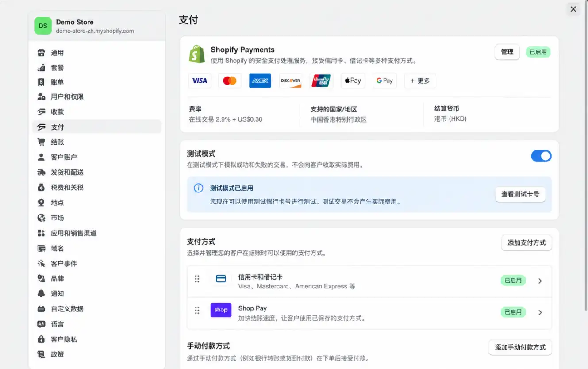Click the Apple Pay logo
Image resolution: width=588 pixels, height=369 pixels.
[353, 81]
